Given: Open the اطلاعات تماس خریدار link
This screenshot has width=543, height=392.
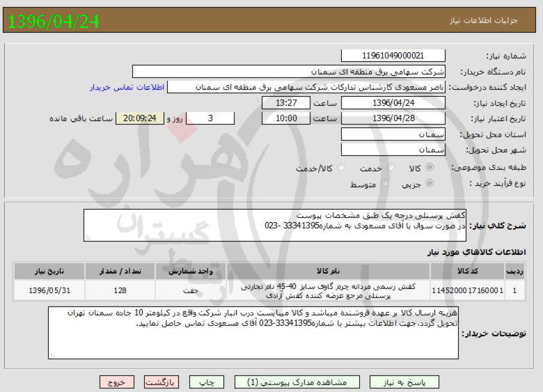Looking at the screenshot, I should [x=127, y=87].
